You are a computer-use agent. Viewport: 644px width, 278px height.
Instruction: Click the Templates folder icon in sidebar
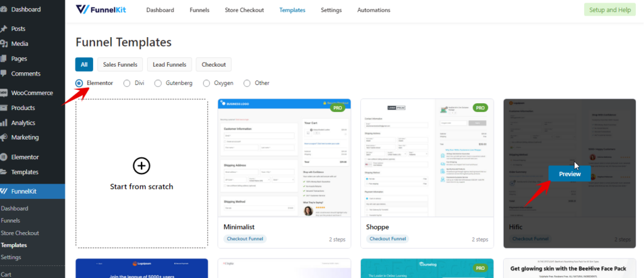3,172
